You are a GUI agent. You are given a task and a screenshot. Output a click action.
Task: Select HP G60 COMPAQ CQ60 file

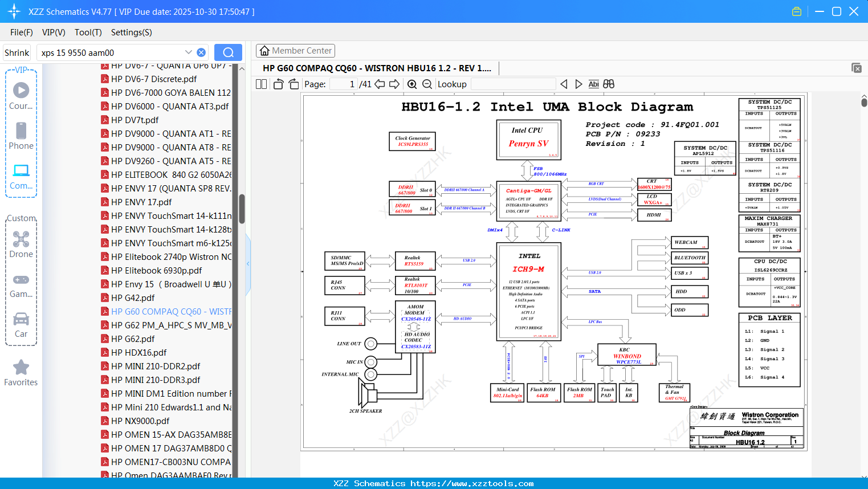[x=166, y=312]
